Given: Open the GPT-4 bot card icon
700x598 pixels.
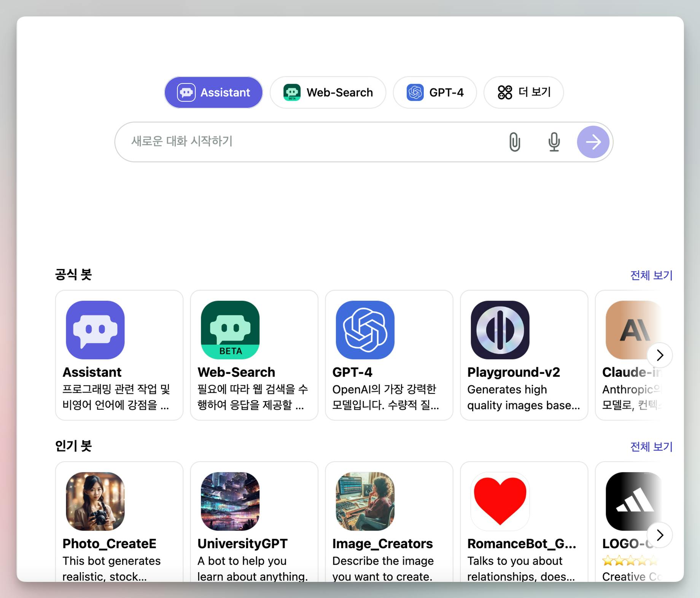Looking at the screenshot, I should pyautogui.click(x=365, y=330).
